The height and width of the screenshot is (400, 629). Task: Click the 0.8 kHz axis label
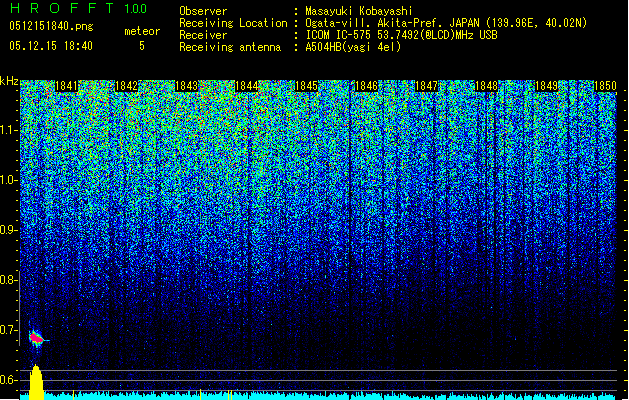[9, 280]
